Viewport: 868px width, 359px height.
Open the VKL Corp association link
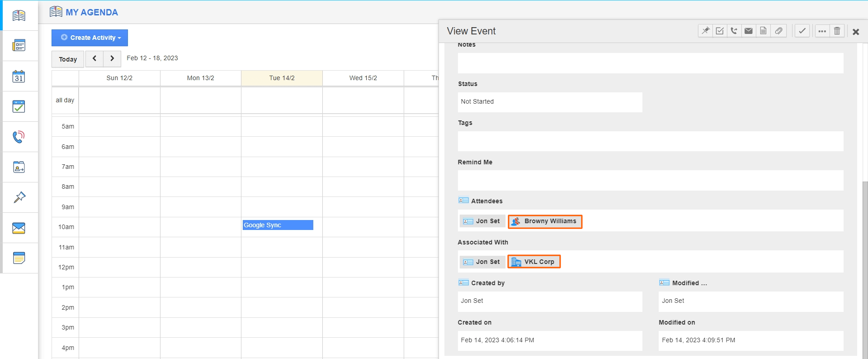pyautogui.click(x=534, y=262)
